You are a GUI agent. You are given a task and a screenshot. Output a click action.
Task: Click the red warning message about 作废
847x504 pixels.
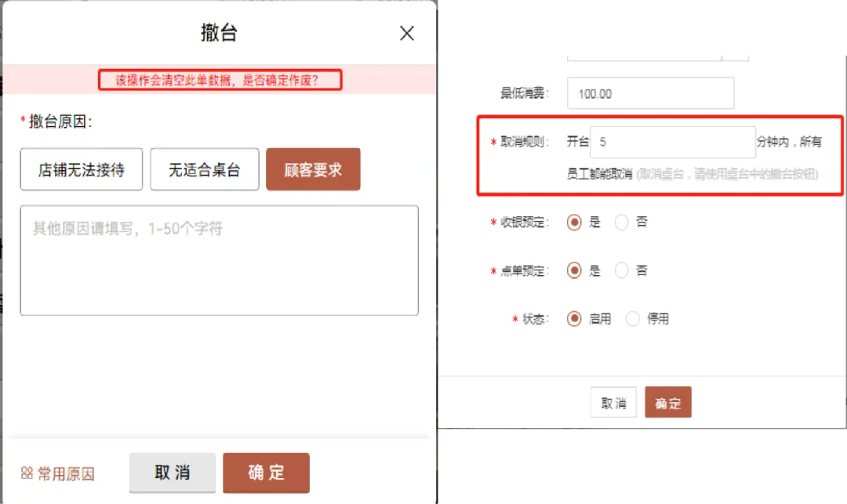(220, 80)
